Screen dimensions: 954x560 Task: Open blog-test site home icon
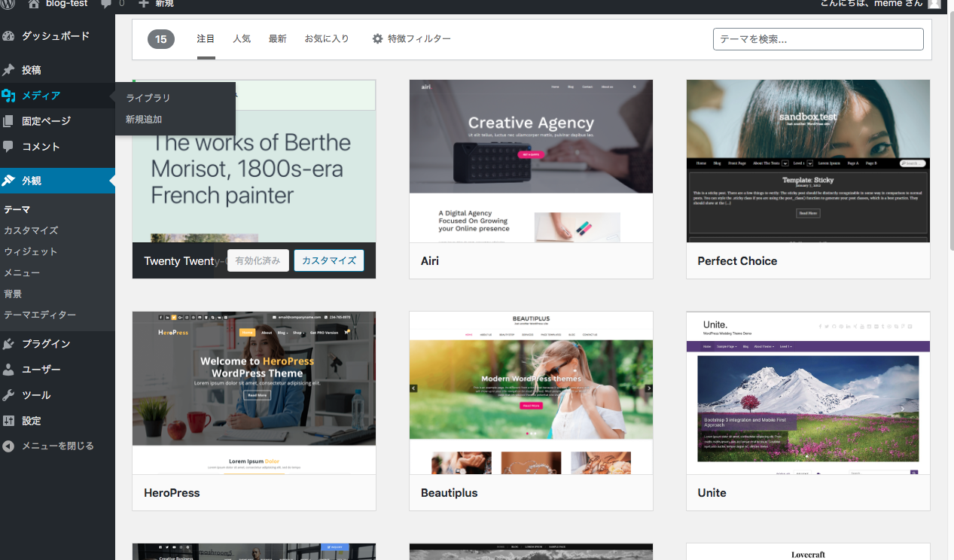[x=34, y=4]
